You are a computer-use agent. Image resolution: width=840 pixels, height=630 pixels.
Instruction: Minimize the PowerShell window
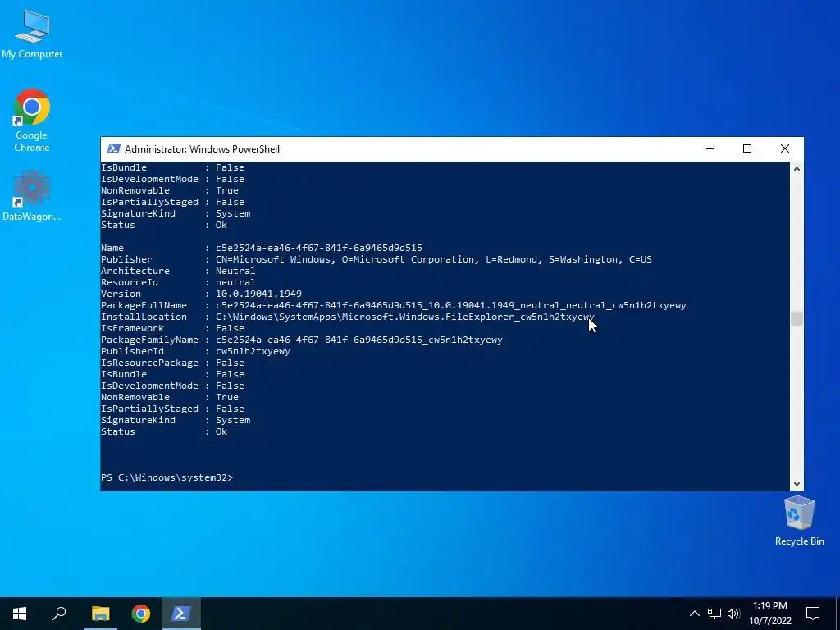pos(710,149)
